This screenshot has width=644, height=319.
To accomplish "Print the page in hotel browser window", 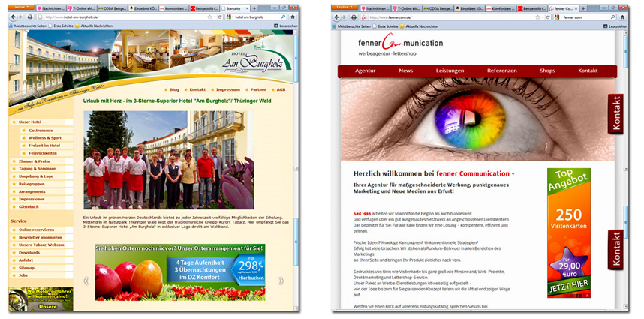I will tap(30, 17).
